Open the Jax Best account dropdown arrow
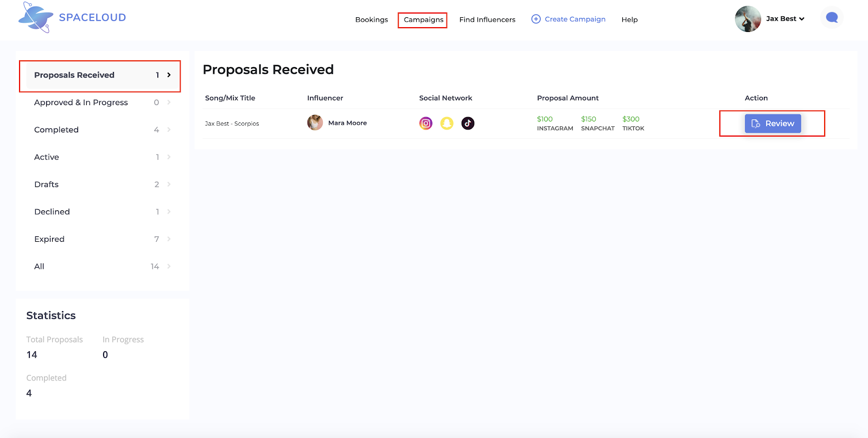Image resolution: width=868 pixels, height=438 pixels. pyautogui.click(x=802, y=19)
